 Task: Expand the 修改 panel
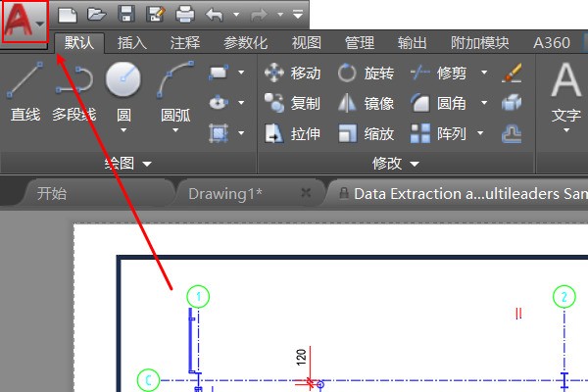pyautogui.click(x=395, y=164)
